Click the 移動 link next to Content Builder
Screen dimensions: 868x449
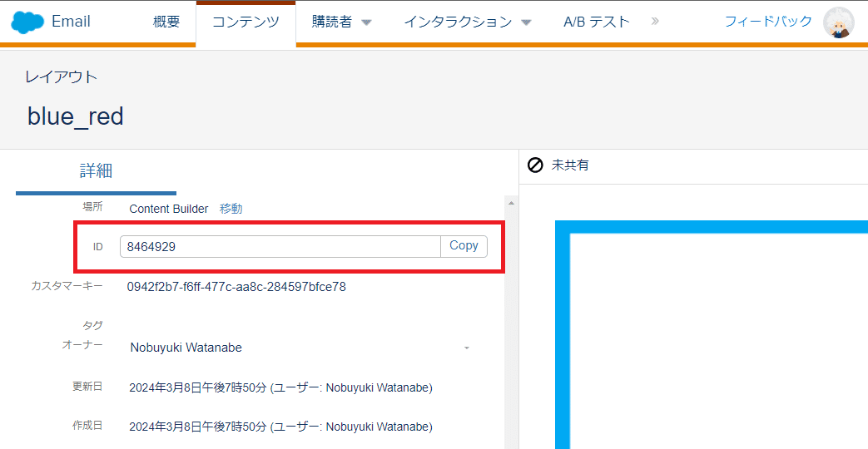pyautogui.click(x=231, y=209)
